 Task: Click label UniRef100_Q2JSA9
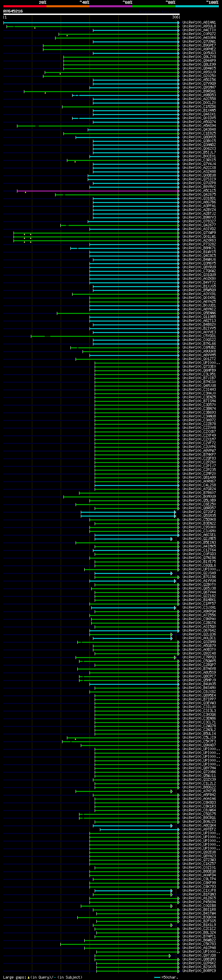point(199,573)
